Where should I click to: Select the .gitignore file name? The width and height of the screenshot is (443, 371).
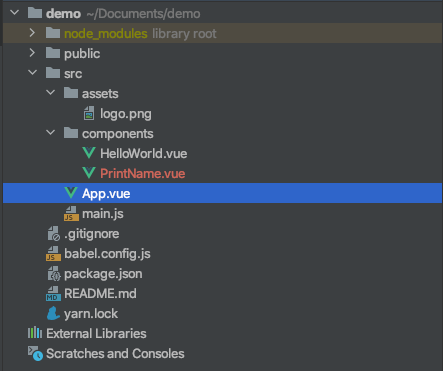click(92, 234)
